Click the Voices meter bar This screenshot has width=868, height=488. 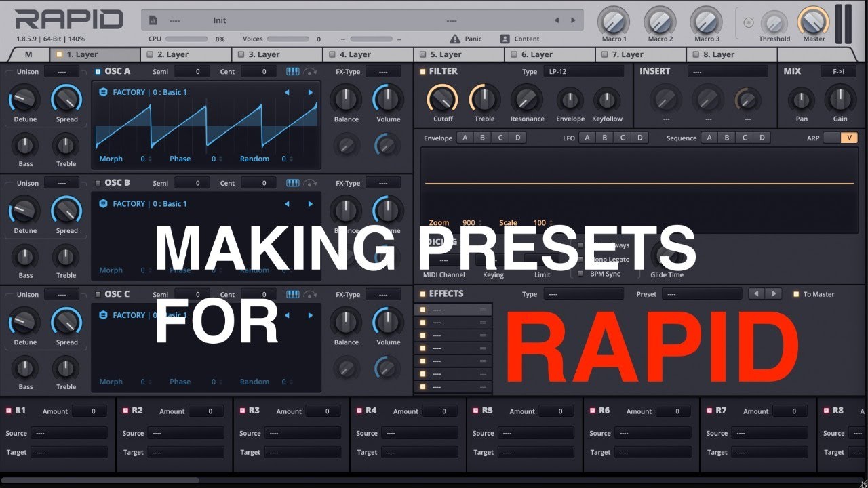pyautogui.click(x=287, y=39)
